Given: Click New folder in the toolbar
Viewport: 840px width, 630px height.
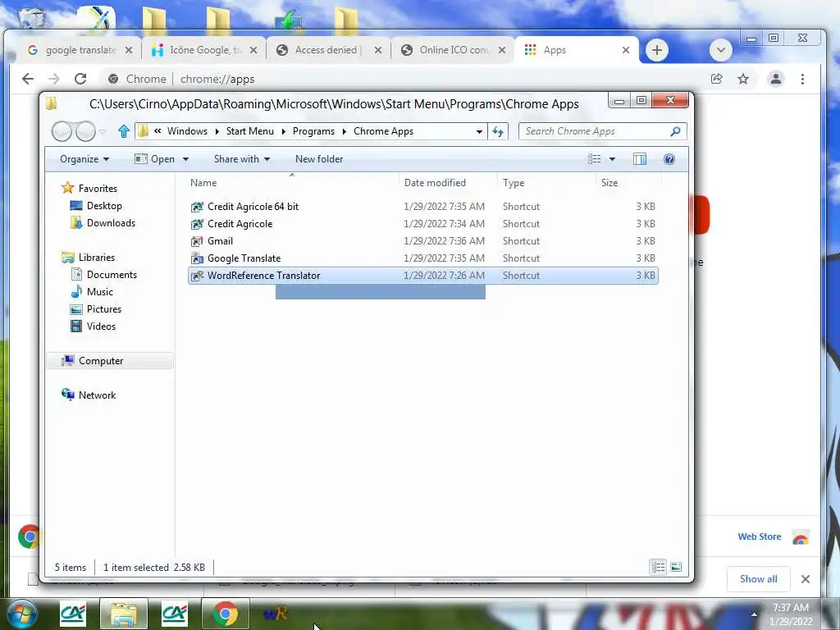Looking at the screenshot, I should tap(319, 159).
